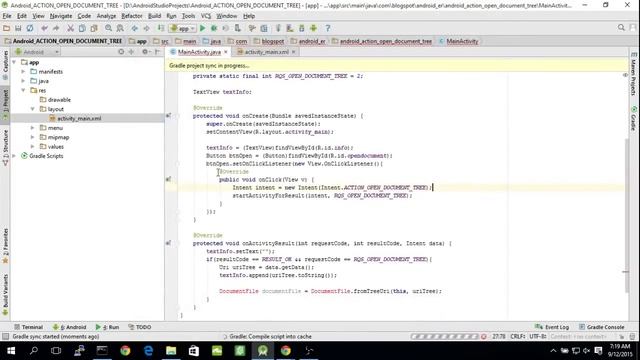Open the Gradle Console
This screenshot has width=640, height=360.
coord(601,327)
